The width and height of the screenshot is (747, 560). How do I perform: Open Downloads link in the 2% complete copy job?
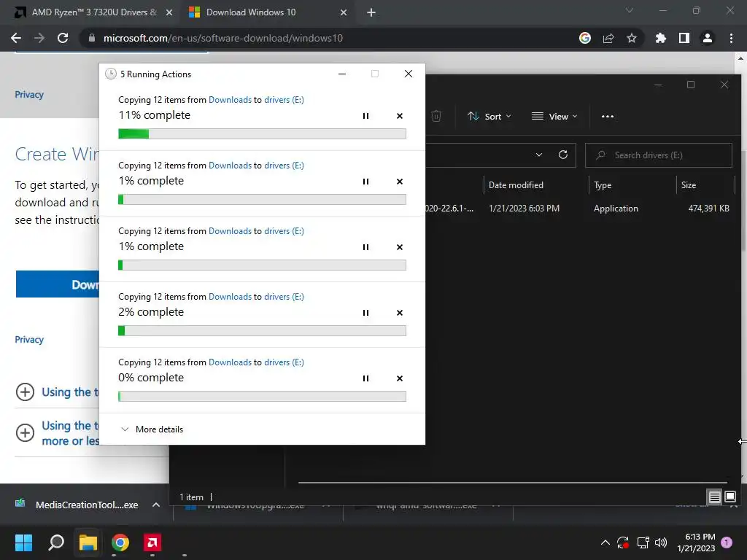point(230,297)
